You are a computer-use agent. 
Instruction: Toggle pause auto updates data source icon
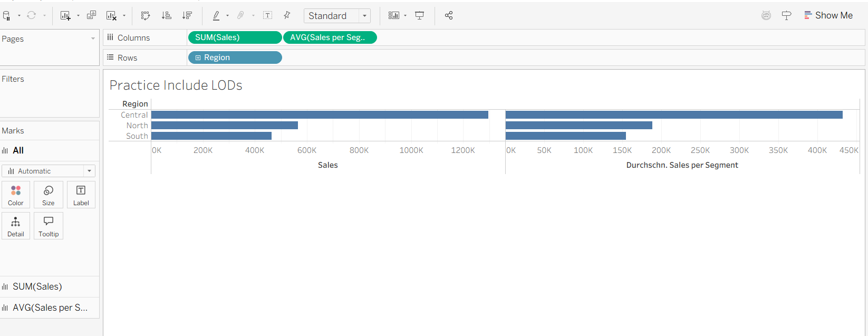click(x=6, y=16)
